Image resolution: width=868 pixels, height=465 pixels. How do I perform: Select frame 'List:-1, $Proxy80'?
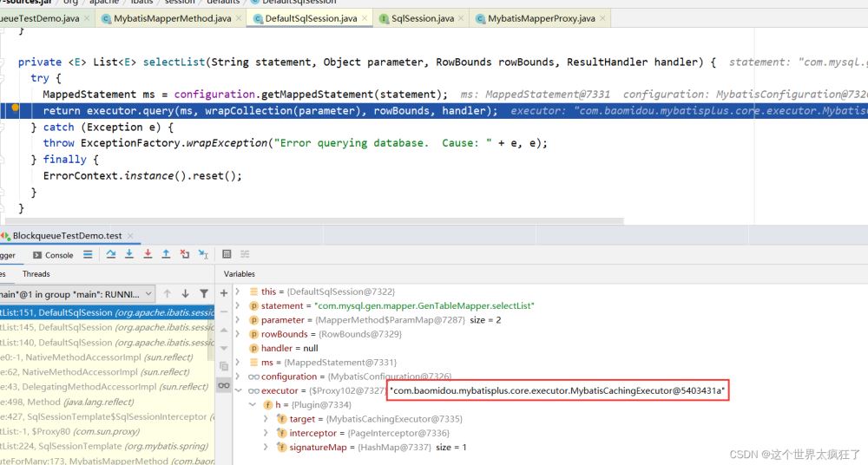(107, 431)
